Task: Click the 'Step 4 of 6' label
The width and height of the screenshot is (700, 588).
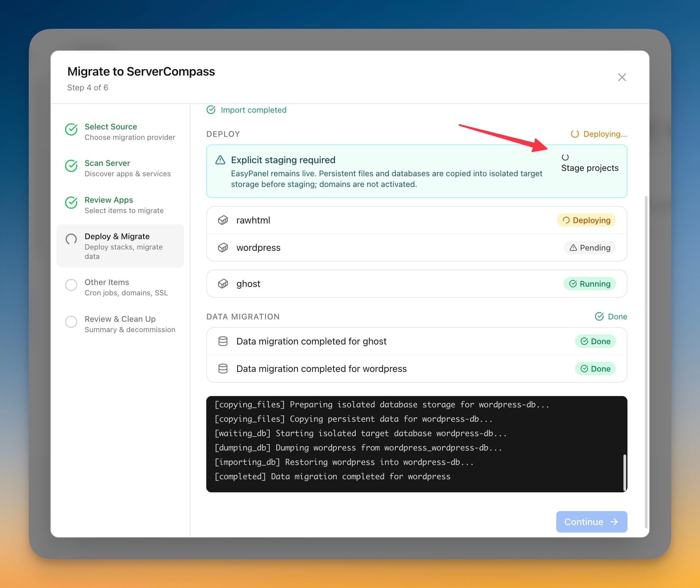Action: click(88, 88)
